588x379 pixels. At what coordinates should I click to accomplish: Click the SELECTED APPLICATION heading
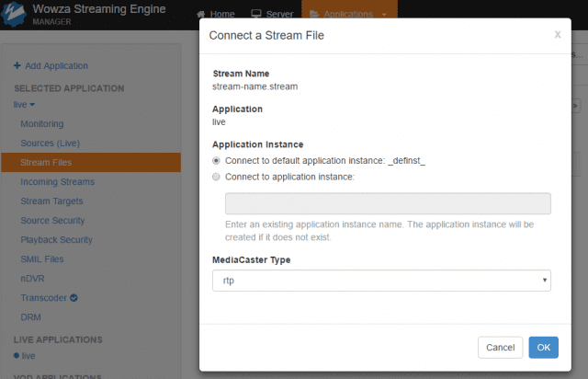pyautogui.click(x=69, y=88)
